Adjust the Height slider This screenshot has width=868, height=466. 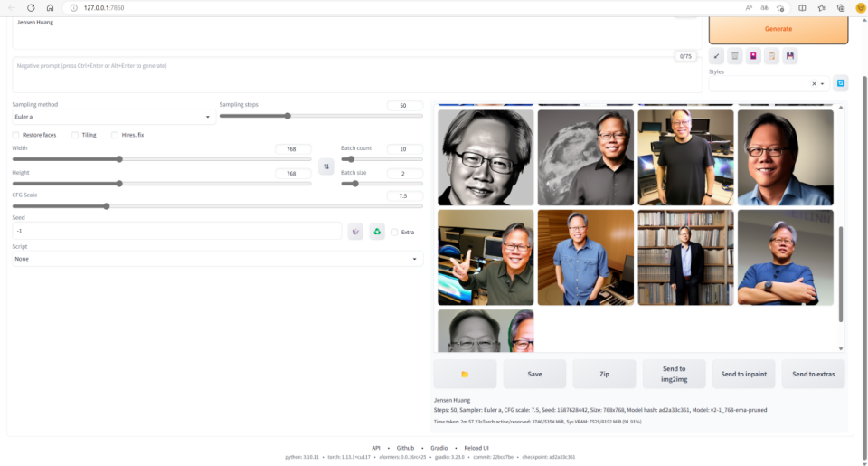pos(162,184)
